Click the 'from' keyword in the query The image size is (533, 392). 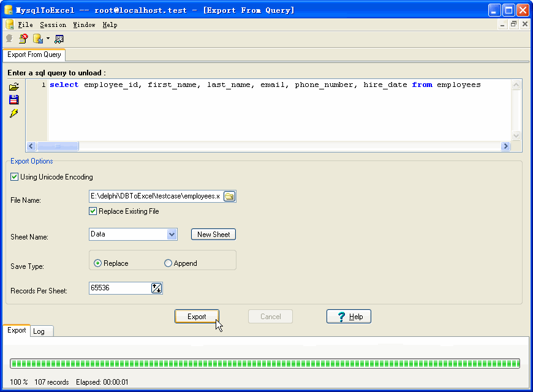pos(422,85)
